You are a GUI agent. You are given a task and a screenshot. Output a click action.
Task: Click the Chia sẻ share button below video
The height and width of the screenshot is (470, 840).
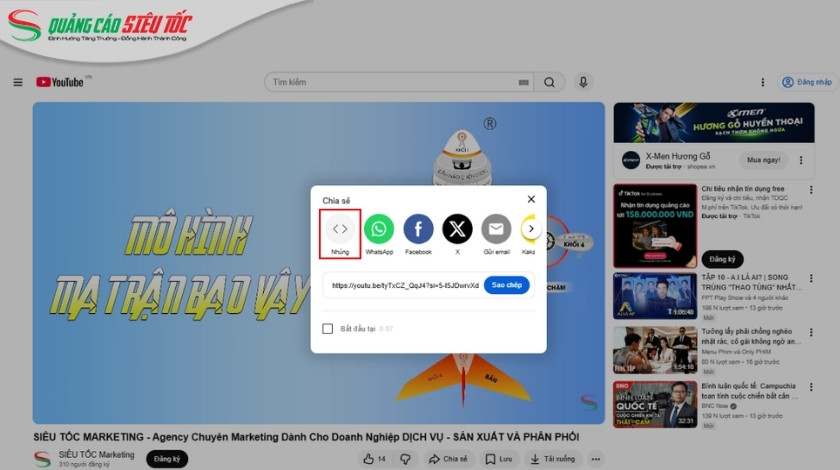[x=448, y=459]
